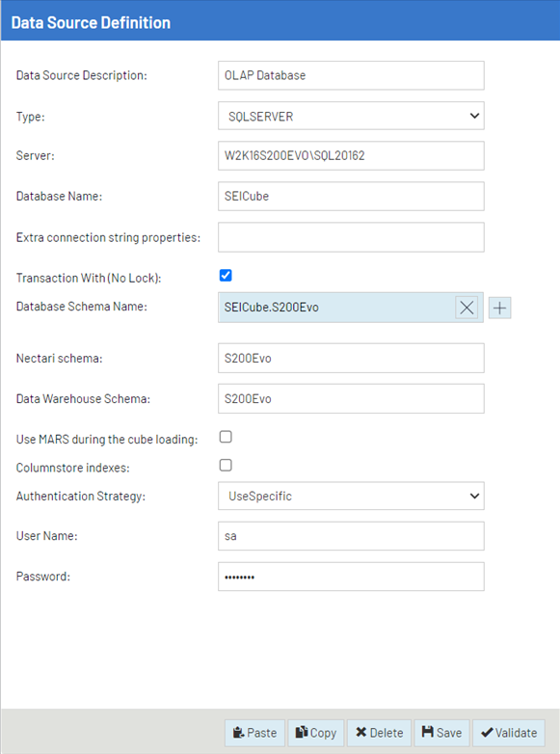Click the Copy button
Image resolution: width=560 pixels, height=754 pixels.
(316, 733)
